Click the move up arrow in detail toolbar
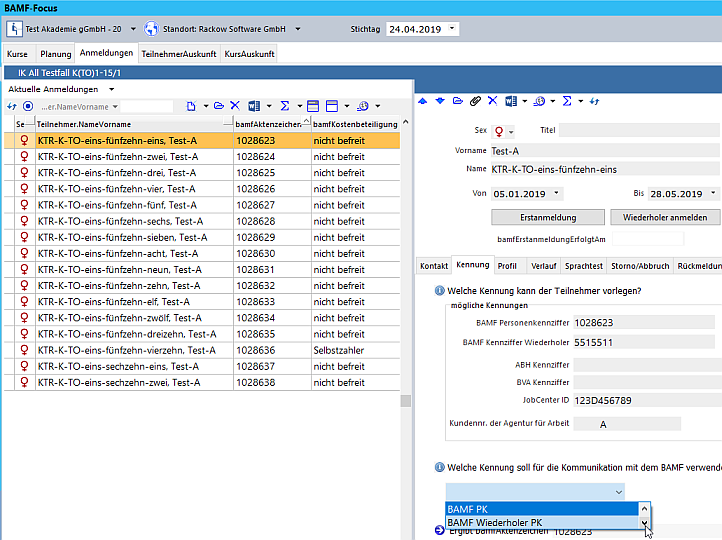 (x=422, y=101)
